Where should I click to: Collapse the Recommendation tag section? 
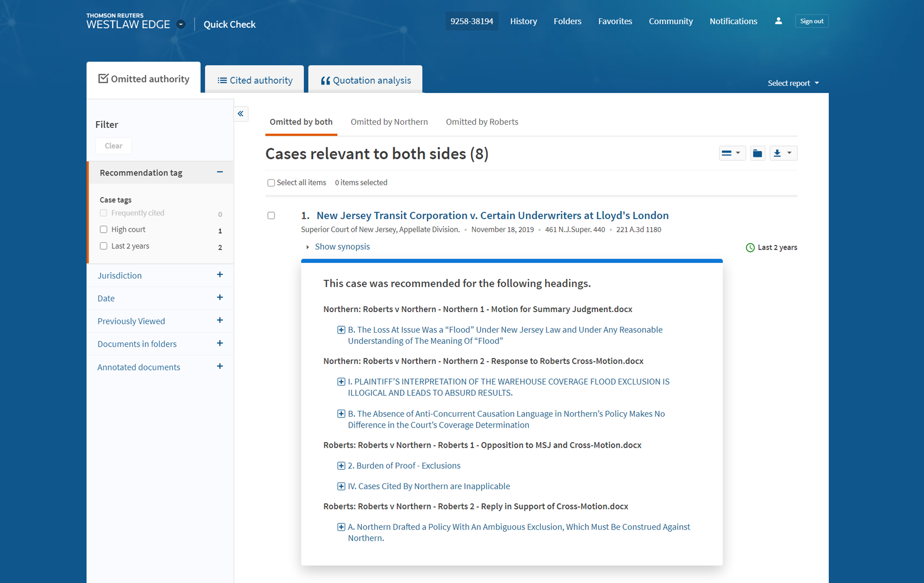[x=220, y=172]
